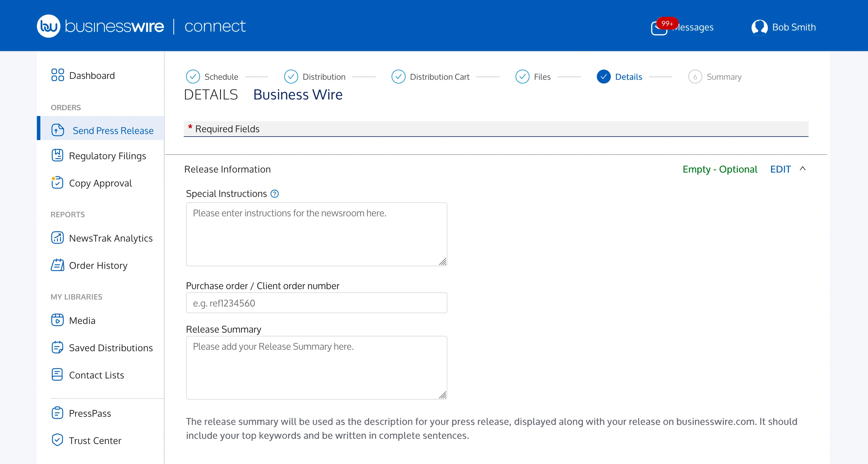
Task: Open the Dashboard link in sidebar
Action: pos(92,75)
